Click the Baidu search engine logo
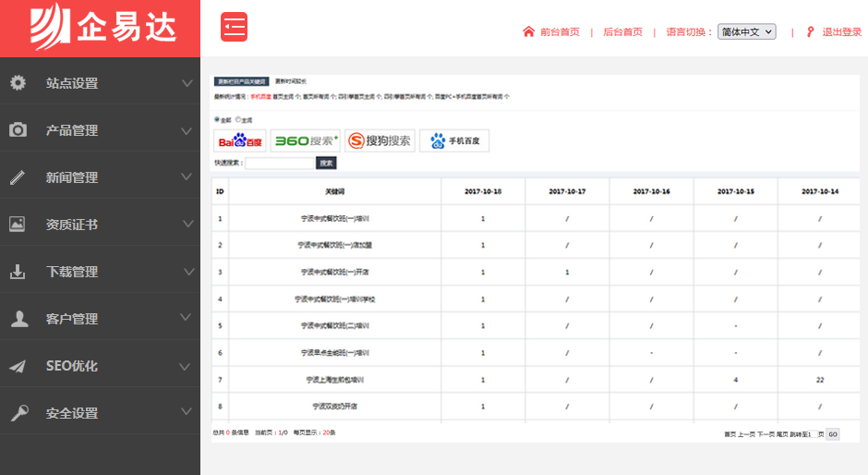The image size is (868, 475). 240,140
